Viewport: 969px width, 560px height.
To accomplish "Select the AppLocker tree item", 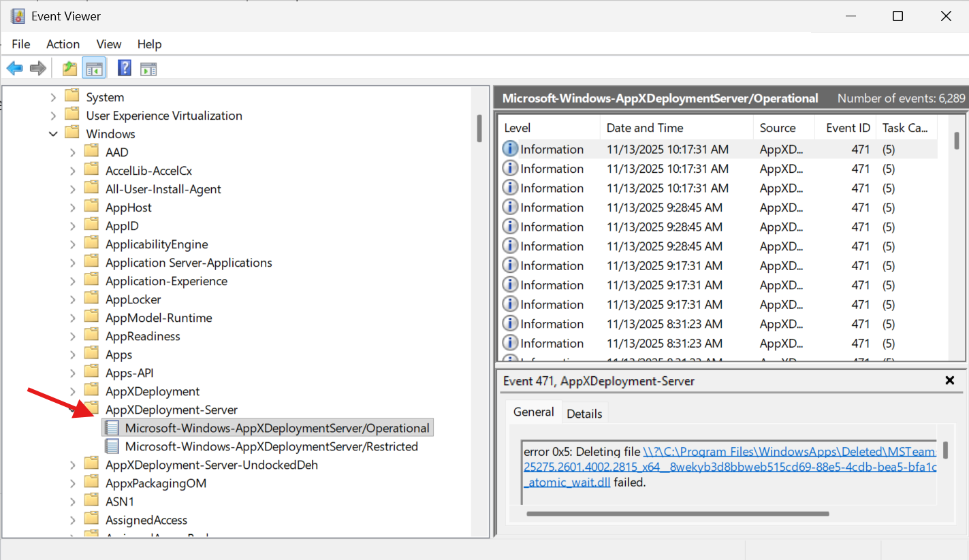I will point(133,299).
